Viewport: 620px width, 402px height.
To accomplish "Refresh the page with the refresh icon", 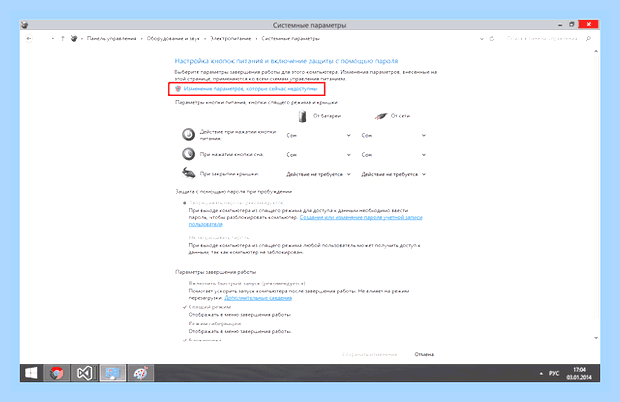I will (492, 39).
